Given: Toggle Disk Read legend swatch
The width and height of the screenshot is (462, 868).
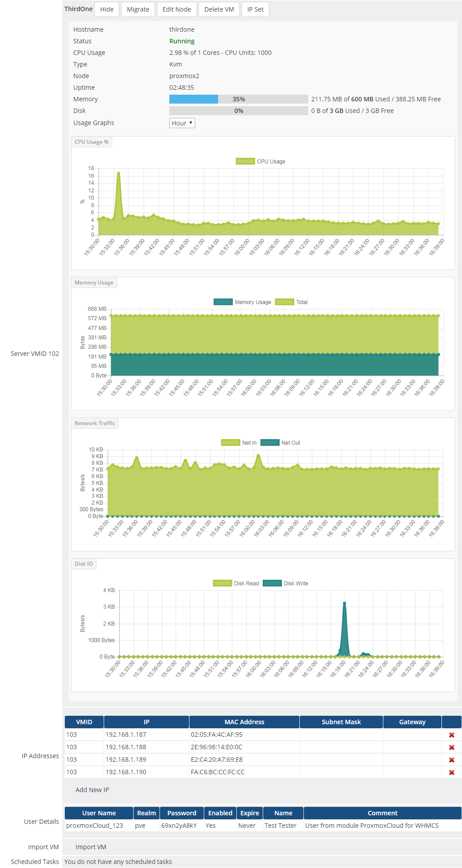Looking at the screenshot, I should (223, 583).
